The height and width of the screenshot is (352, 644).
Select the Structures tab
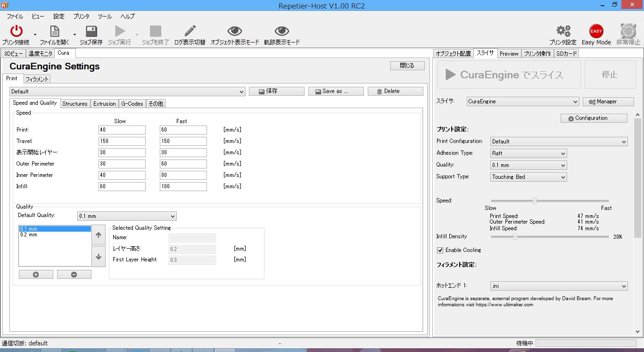click(x=75, y=104)
